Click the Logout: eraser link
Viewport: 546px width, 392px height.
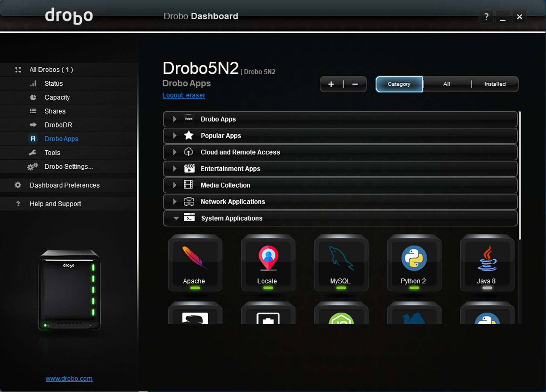tap(184, 95)
